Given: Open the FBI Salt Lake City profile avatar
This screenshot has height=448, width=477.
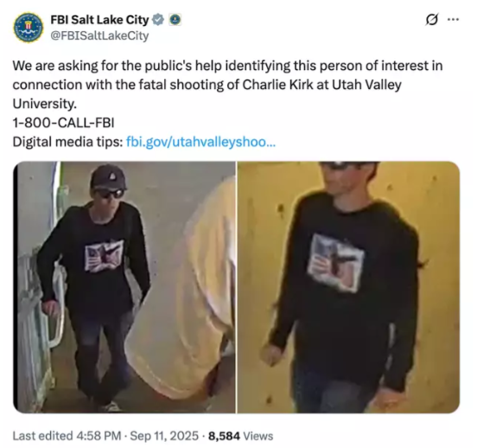Looking at the screenshot, I should (29, 28).
